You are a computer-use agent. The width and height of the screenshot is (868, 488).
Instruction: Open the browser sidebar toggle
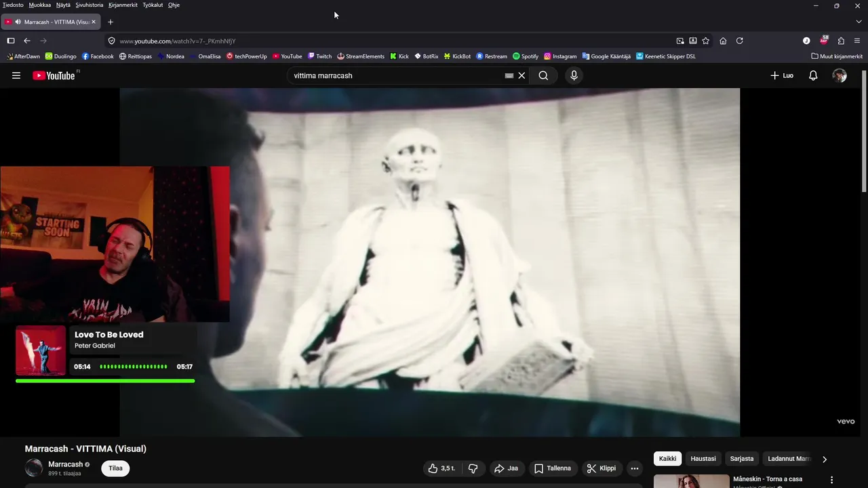[x=11, y=41]
